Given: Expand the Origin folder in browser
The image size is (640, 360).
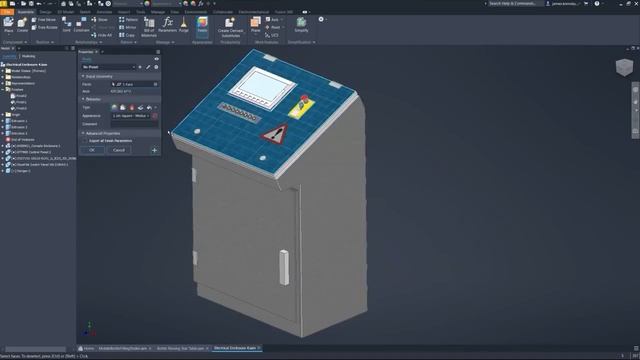Looking at the screenshot, I should pos(2,115).
